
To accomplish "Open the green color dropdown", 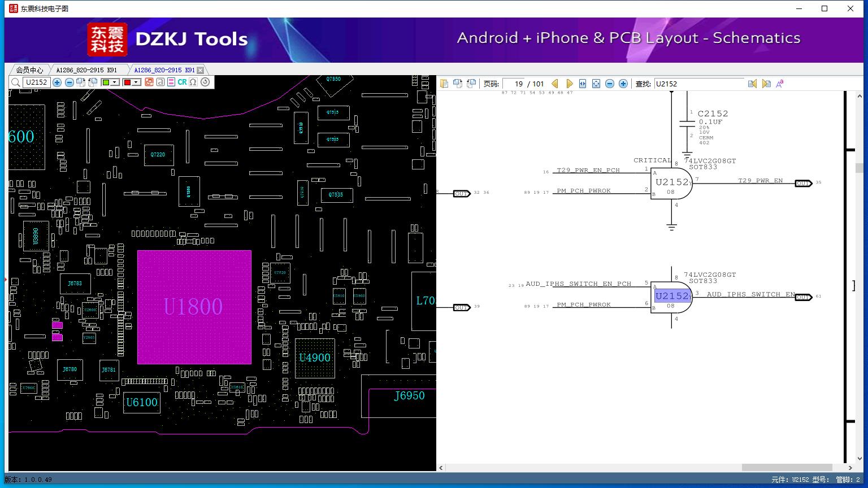I will 115,82.
